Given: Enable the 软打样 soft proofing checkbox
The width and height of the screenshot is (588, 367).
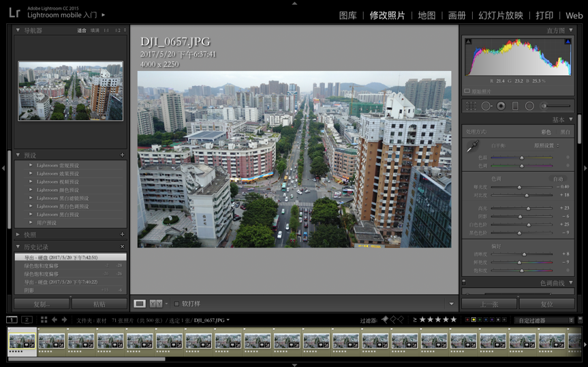Looking at the screenshot, I should (177, 304).
